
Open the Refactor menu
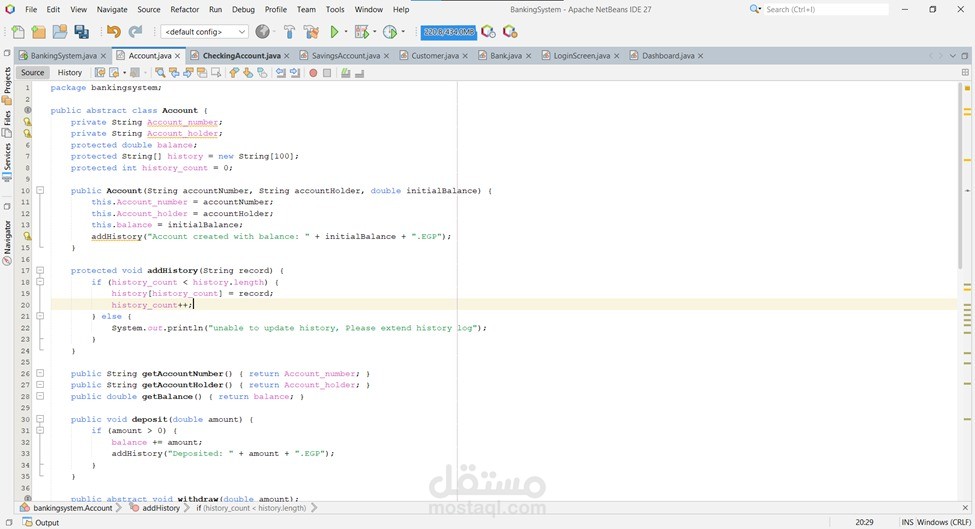185,9
